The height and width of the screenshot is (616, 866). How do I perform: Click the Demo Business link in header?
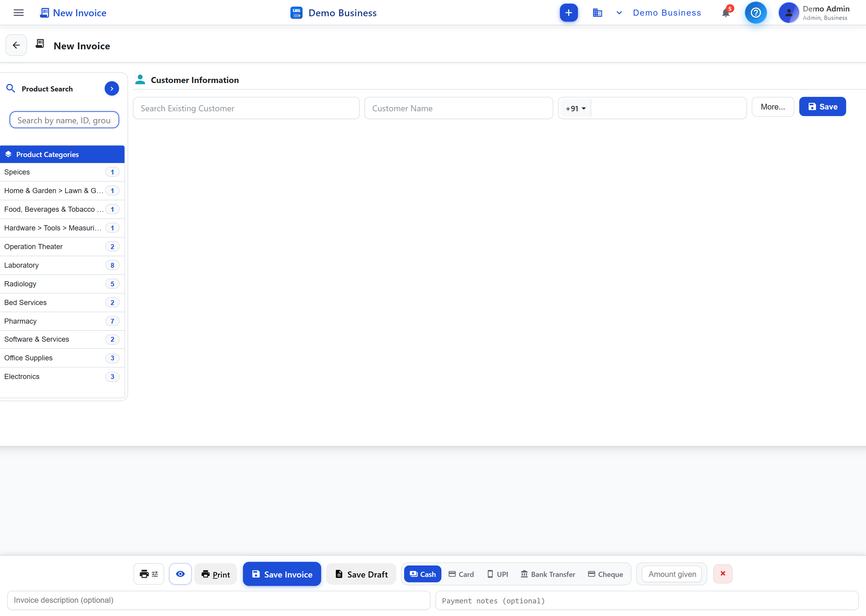[667, 13]
